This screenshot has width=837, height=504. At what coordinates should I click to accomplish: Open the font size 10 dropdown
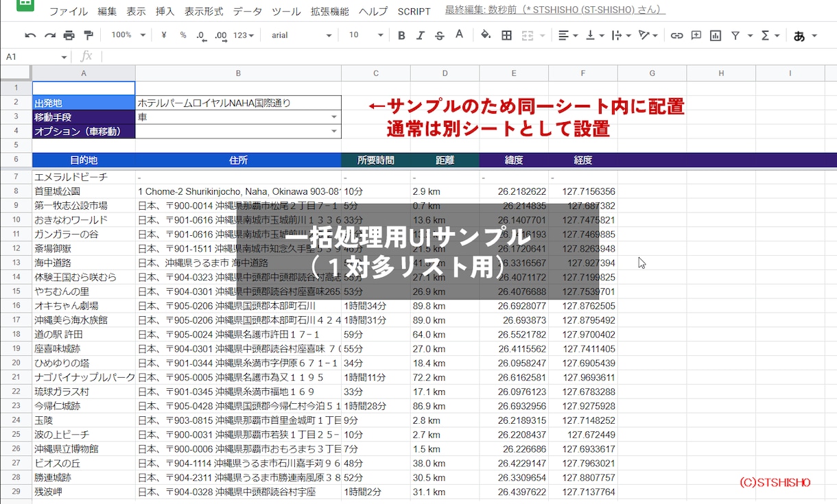[365, 35]
